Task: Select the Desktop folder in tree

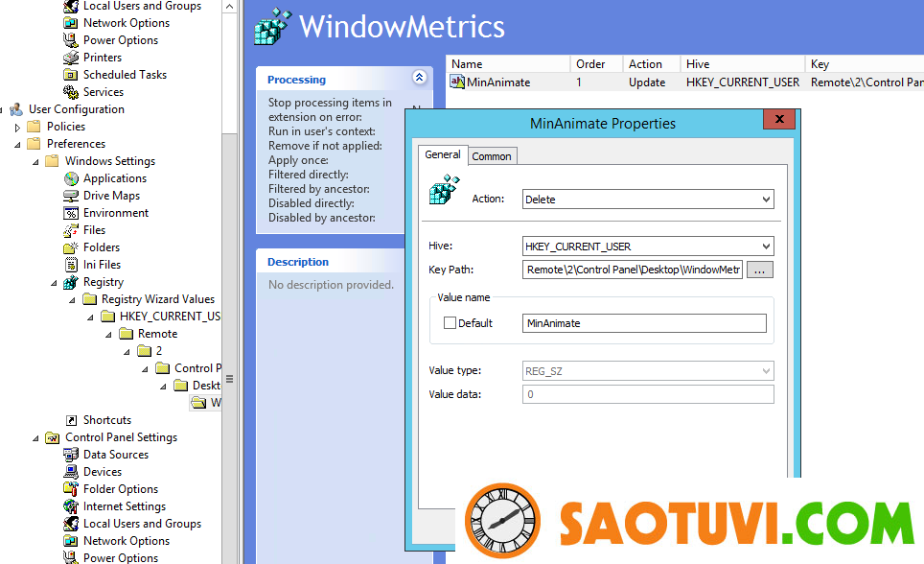Action: (x=196, y=386)
